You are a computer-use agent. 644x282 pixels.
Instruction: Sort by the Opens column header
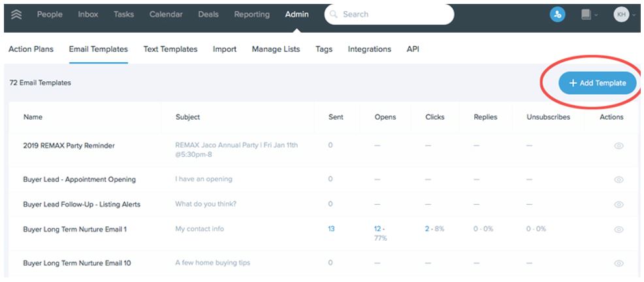385,117
